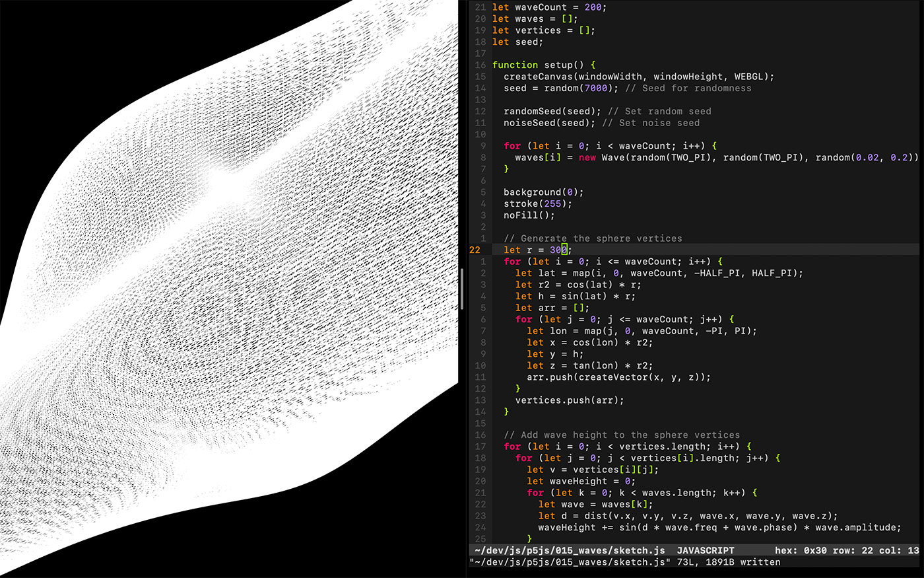Click 'let v = vertices[i][j];' line
924x578 pixels.
[x=593, y=470]
